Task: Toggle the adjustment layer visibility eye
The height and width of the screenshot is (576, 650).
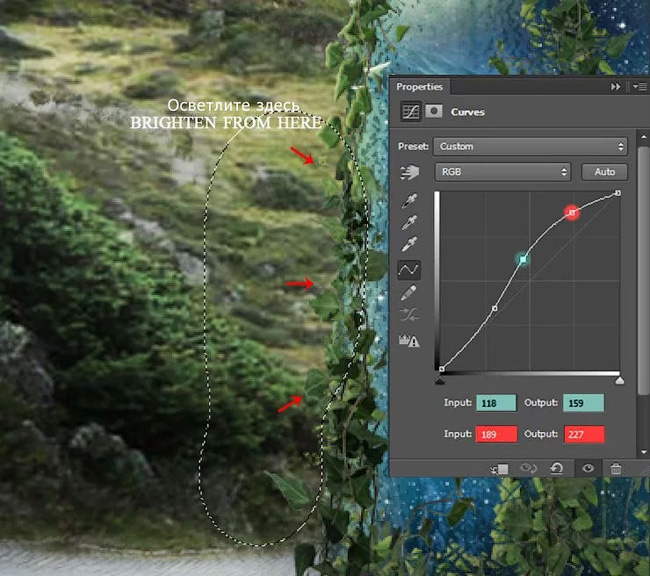Action: pyautogui.click(x=588, y=469)
